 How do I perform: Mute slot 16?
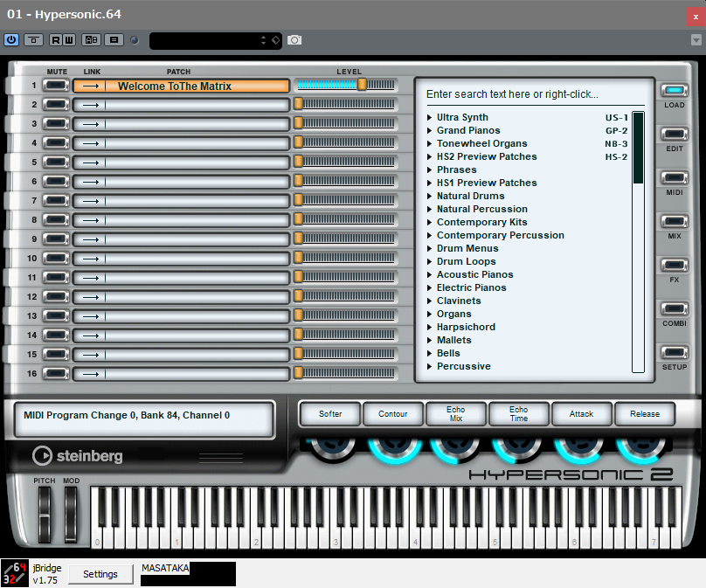56,374
